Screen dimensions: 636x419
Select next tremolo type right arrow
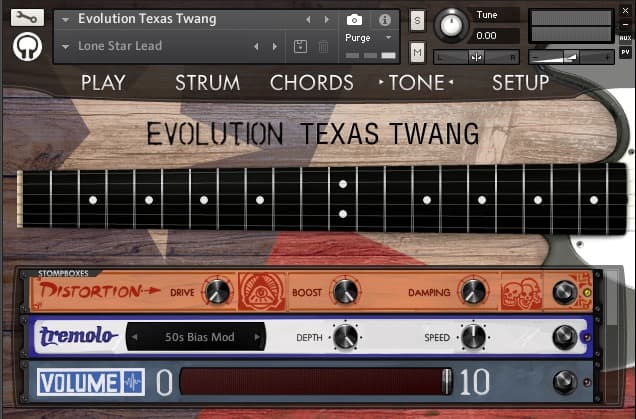click(x=257, y=337)
